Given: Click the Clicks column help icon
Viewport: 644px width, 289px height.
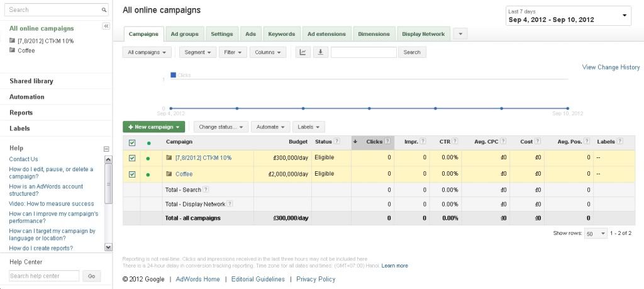Looking at the screenshot, I should tap(387, 142).
